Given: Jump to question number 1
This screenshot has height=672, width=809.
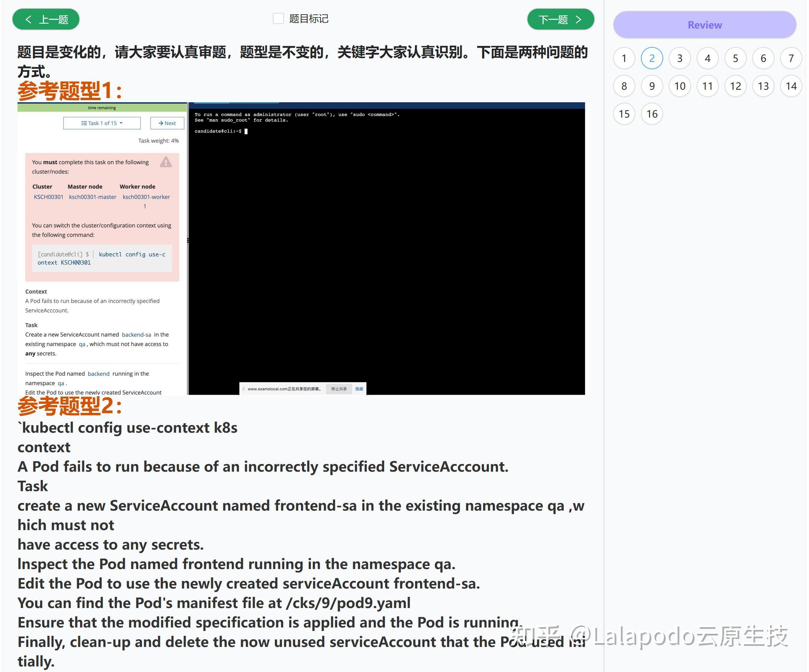Looking at the screenshot, I should click(x=624, y=58).
